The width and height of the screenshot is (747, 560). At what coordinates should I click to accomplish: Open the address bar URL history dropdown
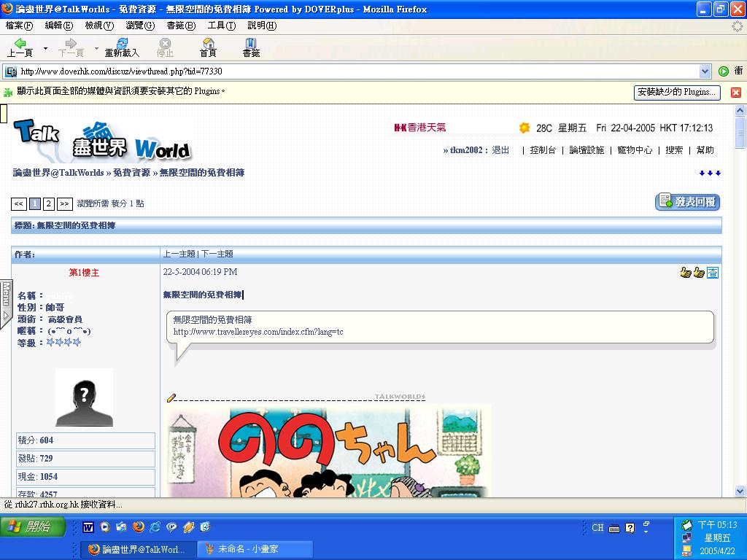pyautogui.click(x=705, y=71)
